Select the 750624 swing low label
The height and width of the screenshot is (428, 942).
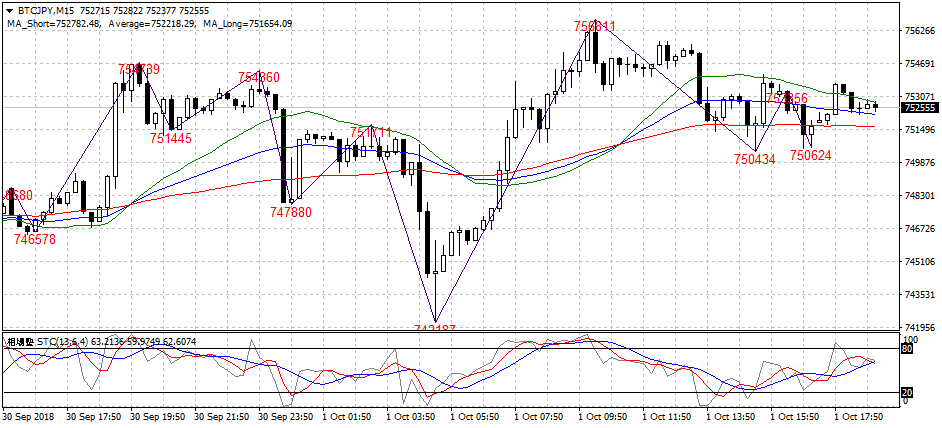[811, 155]
